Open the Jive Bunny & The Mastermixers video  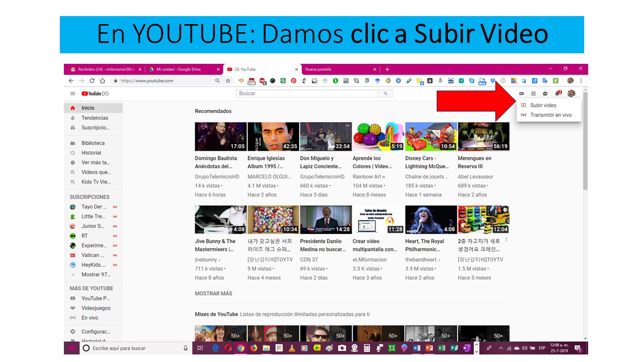pos(221,220)
